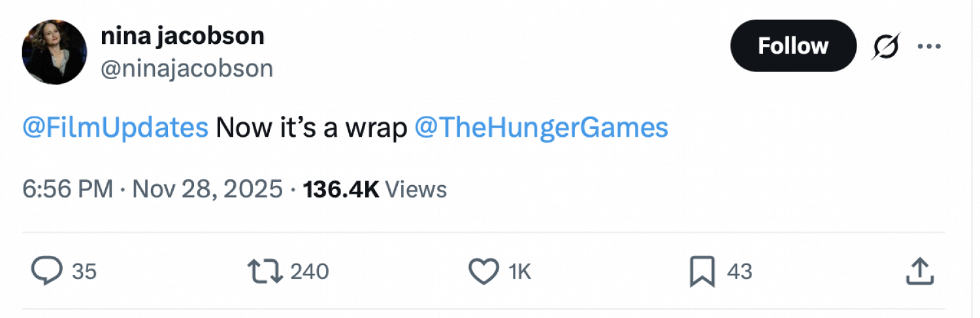Viewport: 980px width, 318px height.
Task: Bookmark the tweet using the bookmark icon
Action: pyautogui.click(x=702, y=272)
